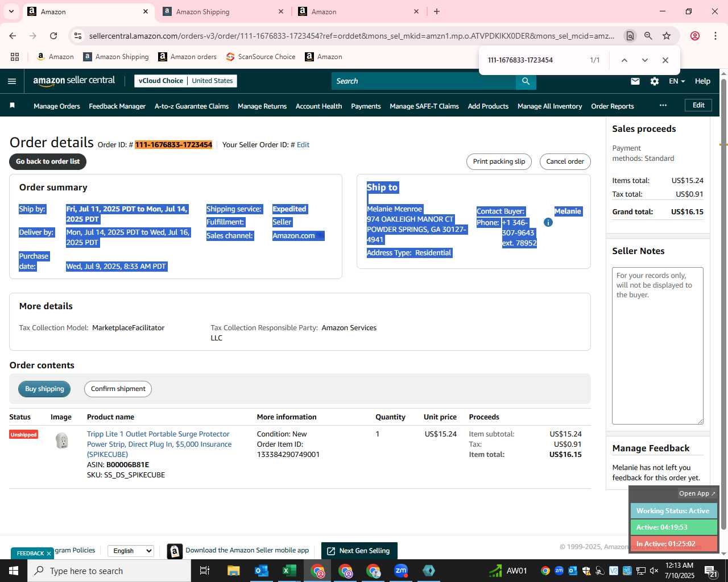Viewport: 728px width, 582px height.
Task: Click the browser back arrow
Action: (13, 36)
